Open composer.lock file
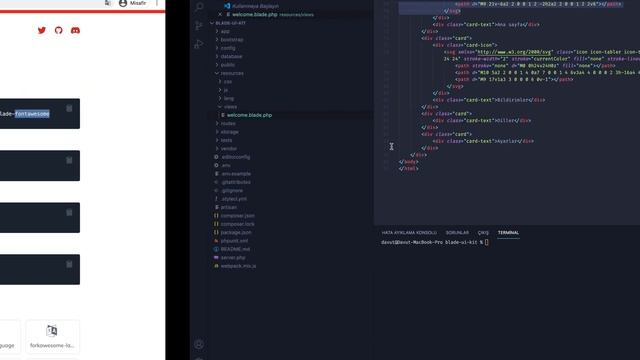The width and height of the screenshot is (640, 360). coord(237,224)
